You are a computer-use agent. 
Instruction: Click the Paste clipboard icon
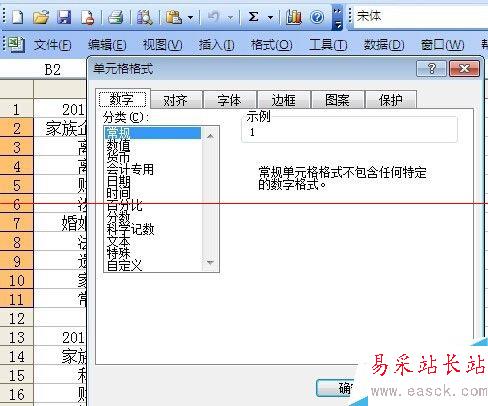pos(174,17)
